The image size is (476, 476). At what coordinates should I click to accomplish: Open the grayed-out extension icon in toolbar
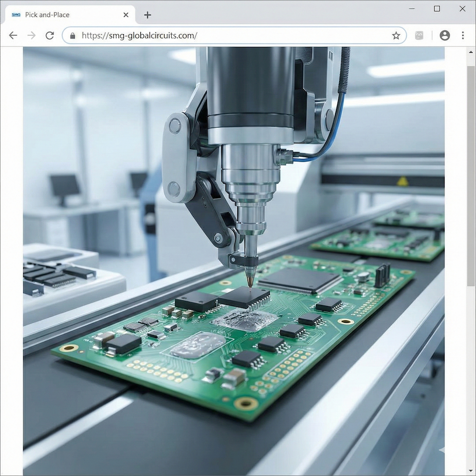click(419, 36)
